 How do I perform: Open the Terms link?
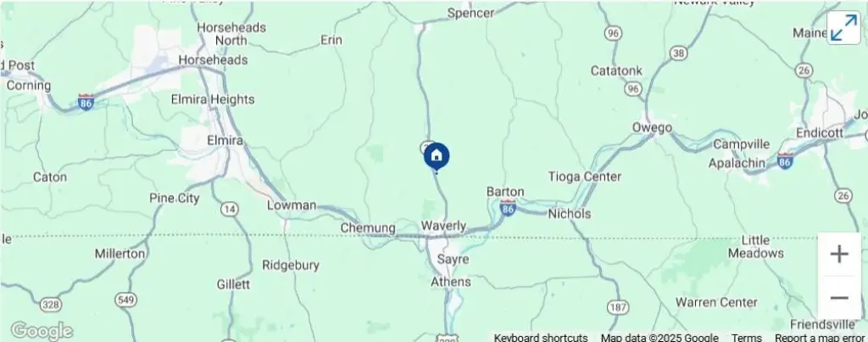(746, 338)
